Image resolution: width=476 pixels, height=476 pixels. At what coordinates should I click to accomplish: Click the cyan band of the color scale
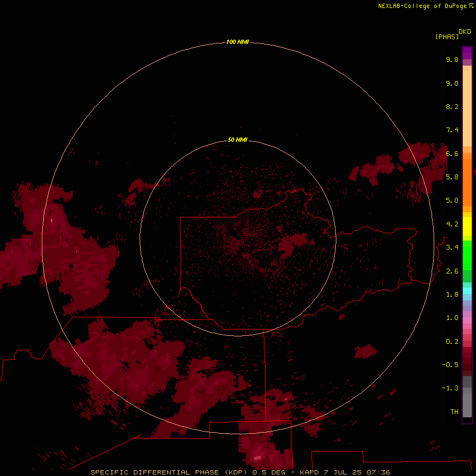(x=467, y=290)
